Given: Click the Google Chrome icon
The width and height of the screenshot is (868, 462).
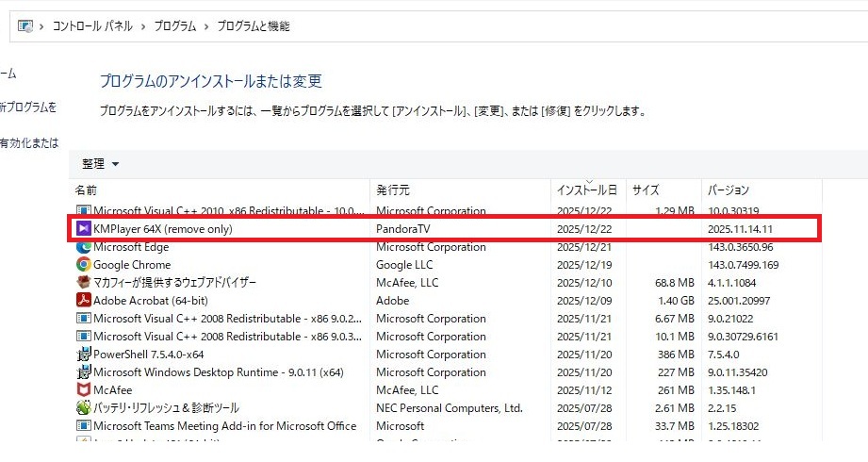Looking at the screenshot, I should click(83, 265).
